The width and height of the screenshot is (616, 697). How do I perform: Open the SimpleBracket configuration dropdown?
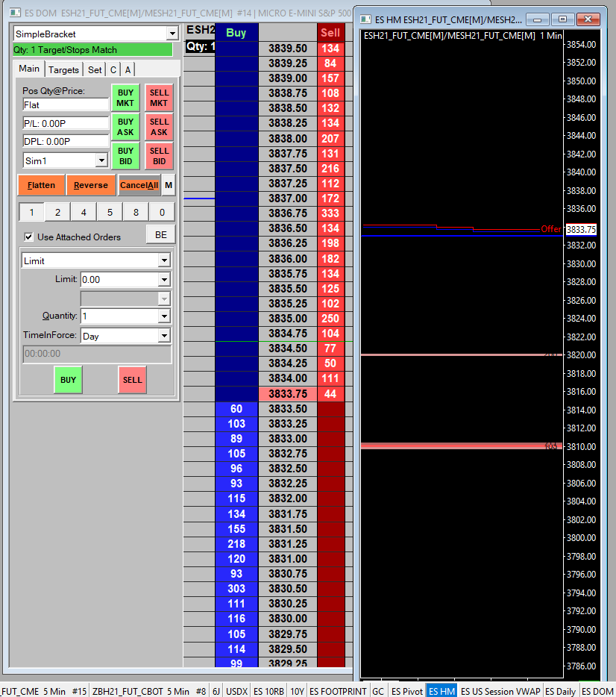pos(172,34)
